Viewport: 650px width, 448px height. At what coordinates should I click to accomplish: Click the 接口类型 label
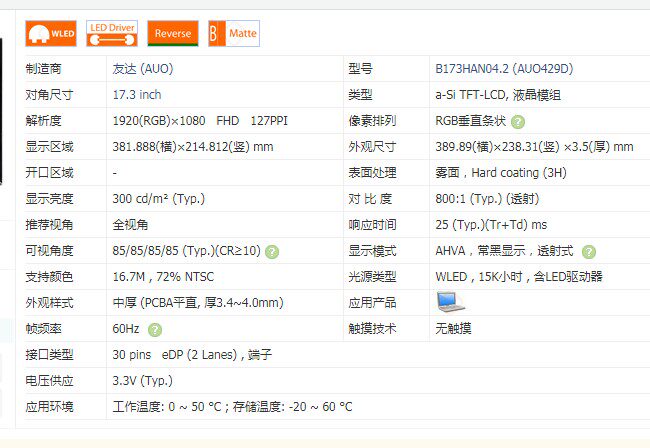(49, 355)
